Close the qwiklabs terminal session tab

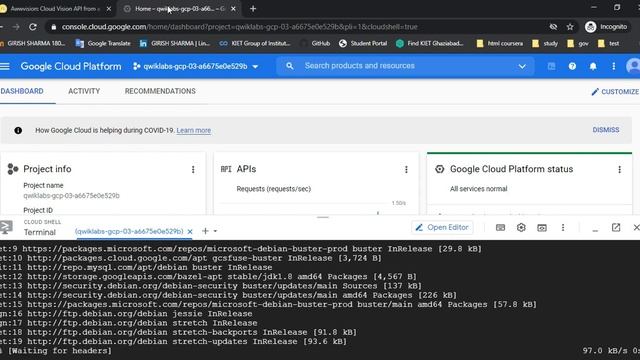[x=190, y=231]
